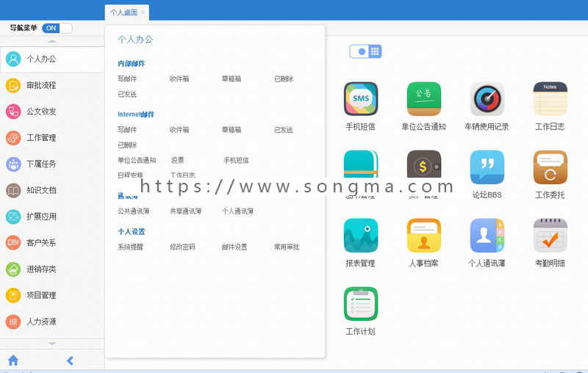This screenshot has width=588, height=373.
Task: Open 邮件设置 under 个人设置
Action: [234, 247]
